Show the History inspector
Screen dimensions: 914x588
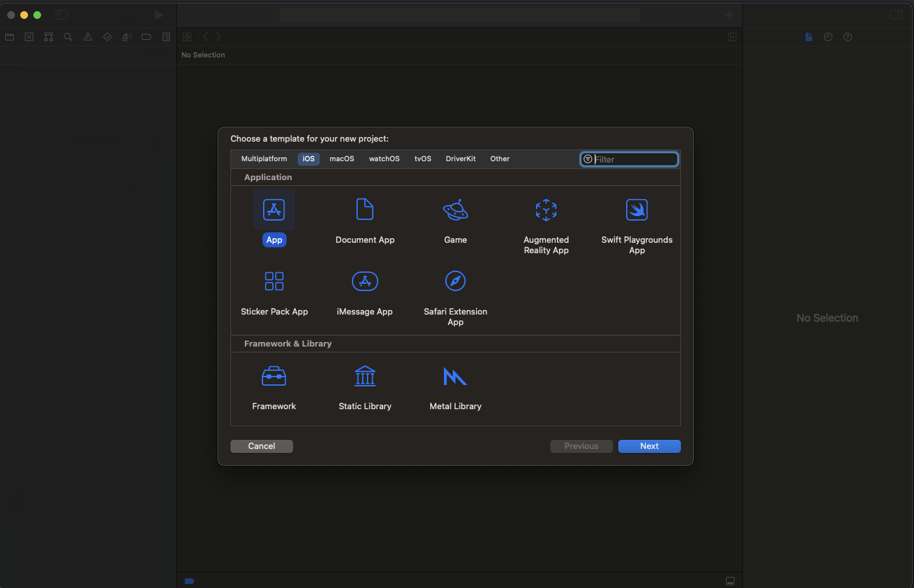[x=828, y=37]
